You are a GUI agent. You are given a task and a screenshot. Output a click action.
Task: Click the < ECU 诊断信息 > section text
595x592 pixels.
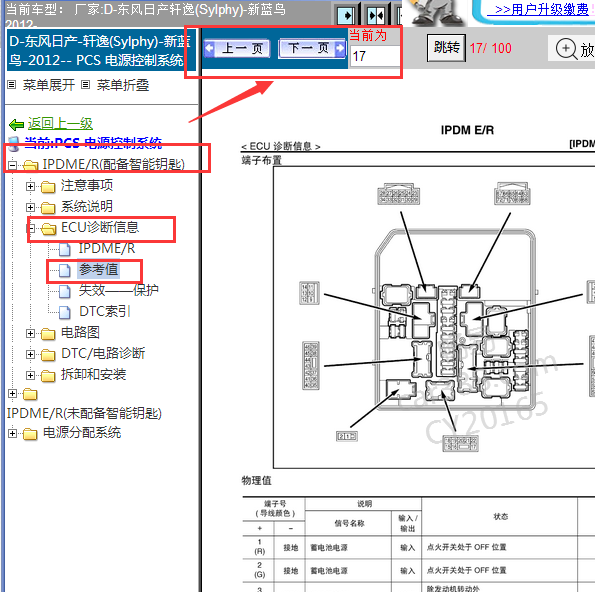click(280, 146)
